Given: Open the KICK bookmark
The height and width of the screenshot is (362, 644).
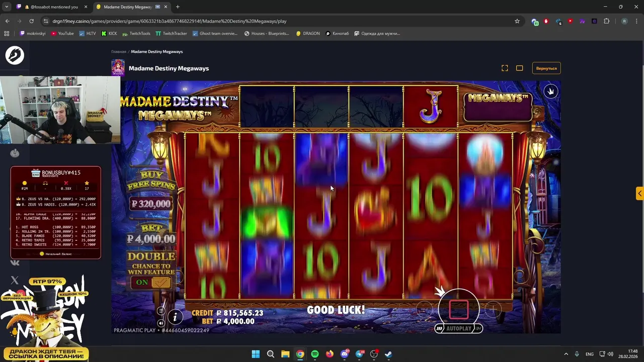Looking at the screenshot, I should [109, 34].
